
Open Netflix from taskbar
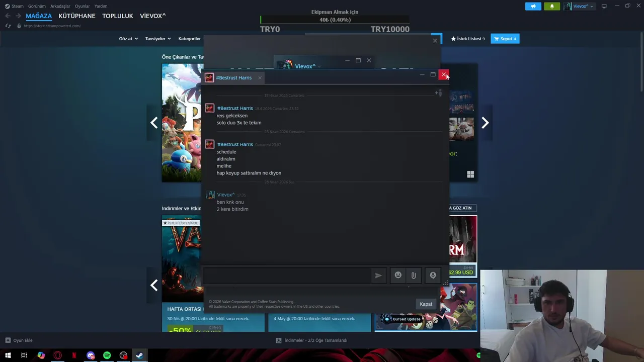(x=74, y=355)
